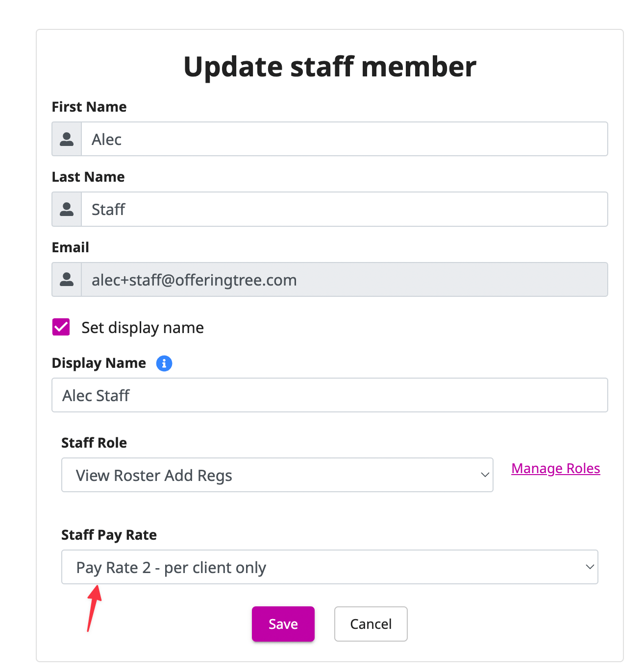Image resolution: width=644 pixels, height=671 pixels.
Task: Click the chevron on the Staff Pay Rate selector
Action: [x=589, y=567]
